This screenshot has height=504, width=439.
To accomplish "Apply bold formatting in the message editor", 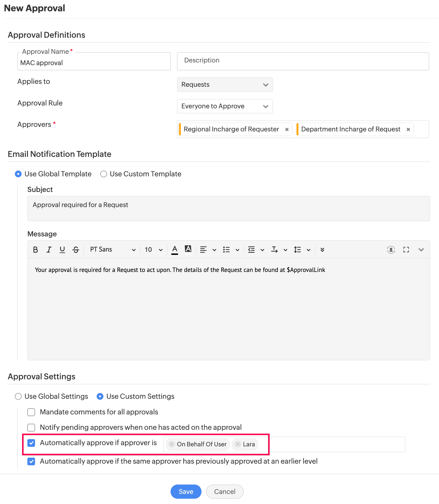I will coord(35,250).
